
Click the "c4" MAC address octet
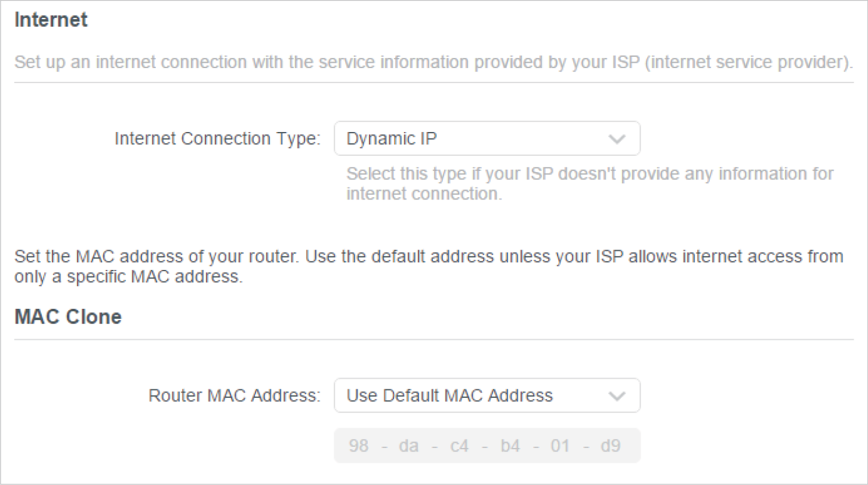(x=460, y=446)
